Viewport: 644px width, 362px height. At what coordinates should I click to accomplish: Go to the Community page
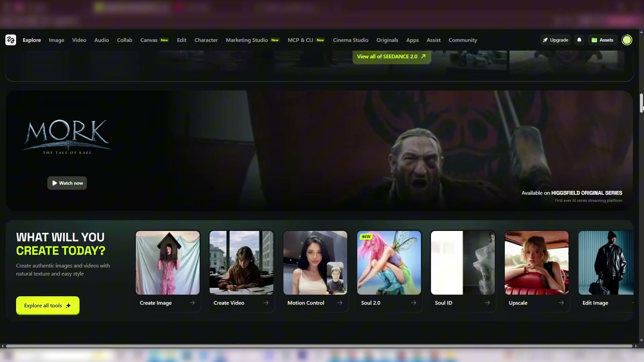463,40
